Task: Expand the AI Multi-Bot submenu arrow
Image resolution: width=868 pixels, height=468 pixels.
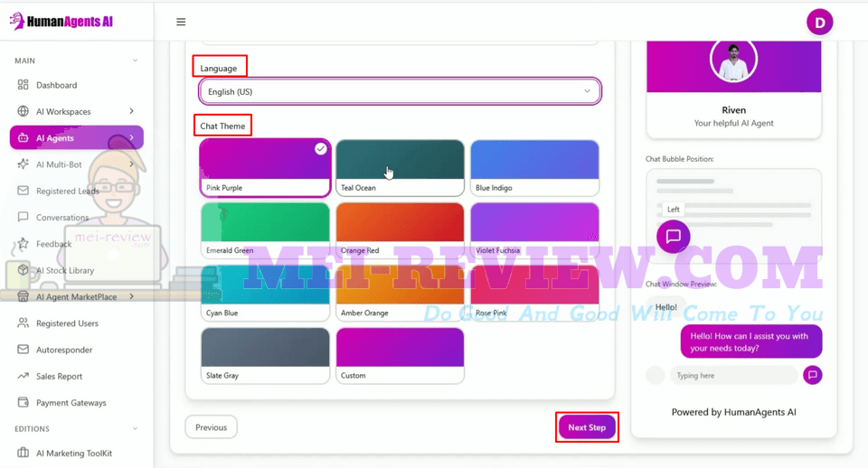Action: click(132, 164)
